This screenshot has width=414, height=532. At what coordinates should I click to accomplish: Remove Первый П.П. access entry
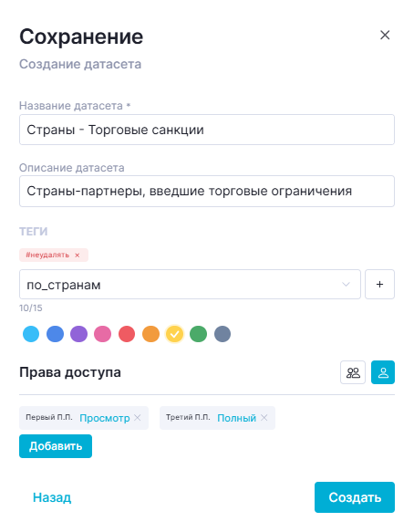[x=138, y=418]
